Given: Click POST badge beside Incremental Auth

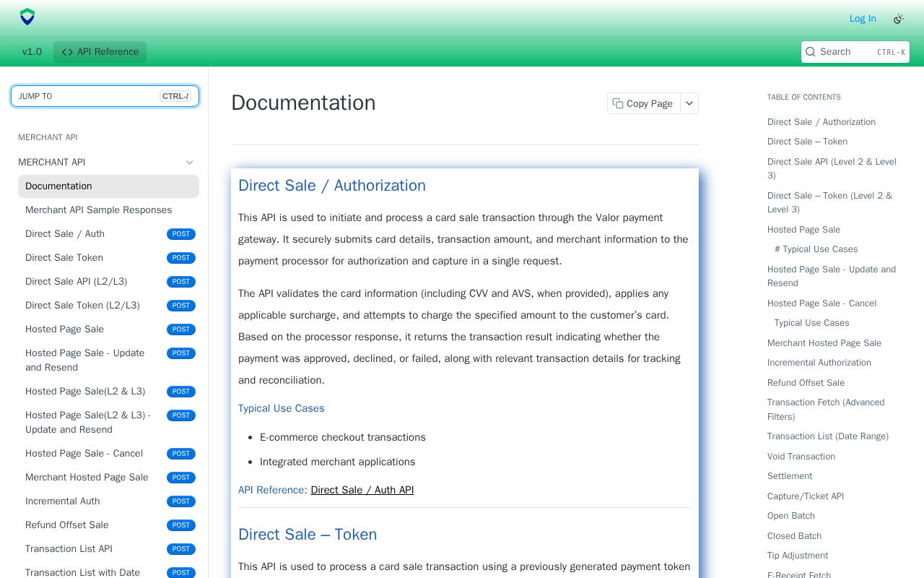Looking at the screenshot, I should tap(181, 501).
